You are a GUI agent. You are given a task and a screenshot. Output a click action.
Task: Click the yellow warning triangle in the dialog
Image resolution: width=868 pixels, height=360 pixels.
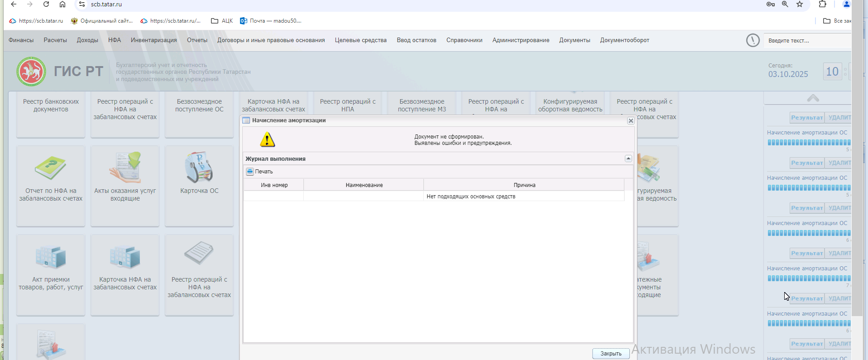pyautogui.click(x=268, y=139)
